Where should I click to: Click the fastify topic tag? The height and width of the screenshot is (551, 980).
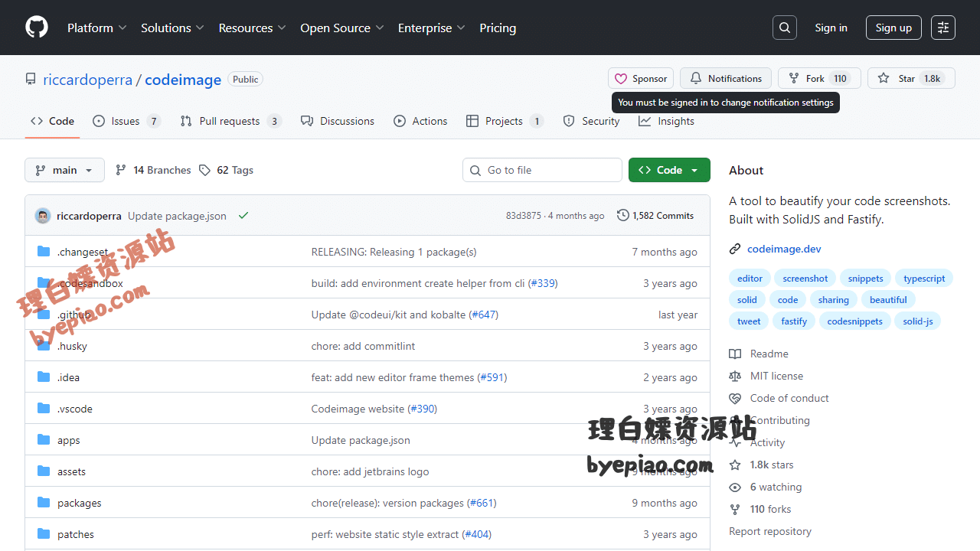(x=794, y=321)
